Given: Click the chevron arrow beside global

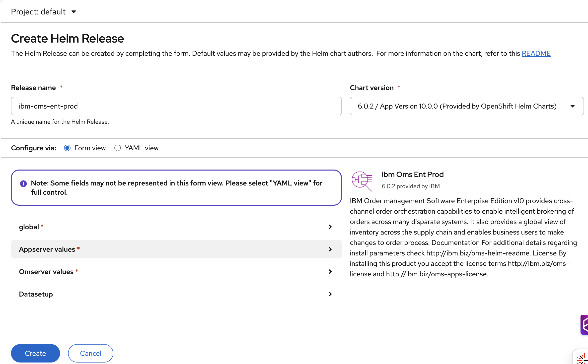Looking at the screenshot, I should coord(330,227).
